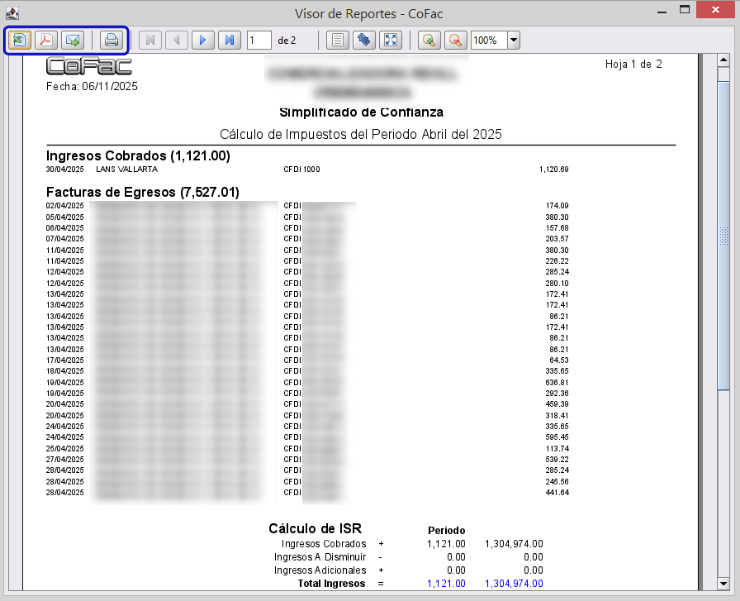The image size is (740, 601).
Task: Click the expense amount 636.81
Action: (557, 382)
